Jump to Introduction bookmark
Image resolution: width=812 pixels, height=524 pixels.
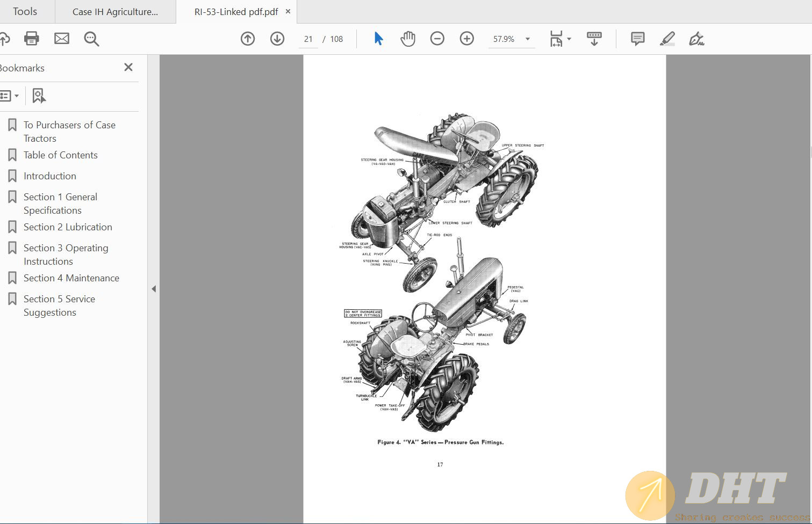pos(50,176)
